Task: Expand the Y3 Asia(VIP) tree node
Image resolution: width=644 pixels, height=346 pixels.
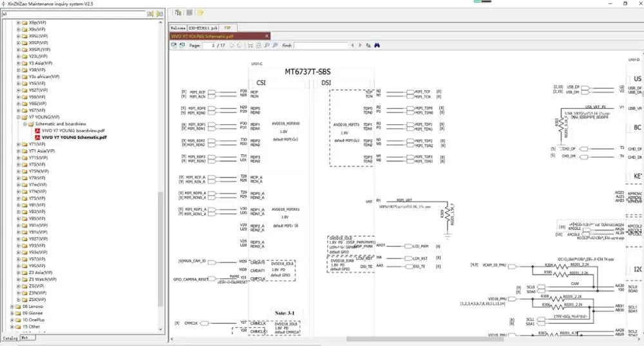Action: (19, 63)
